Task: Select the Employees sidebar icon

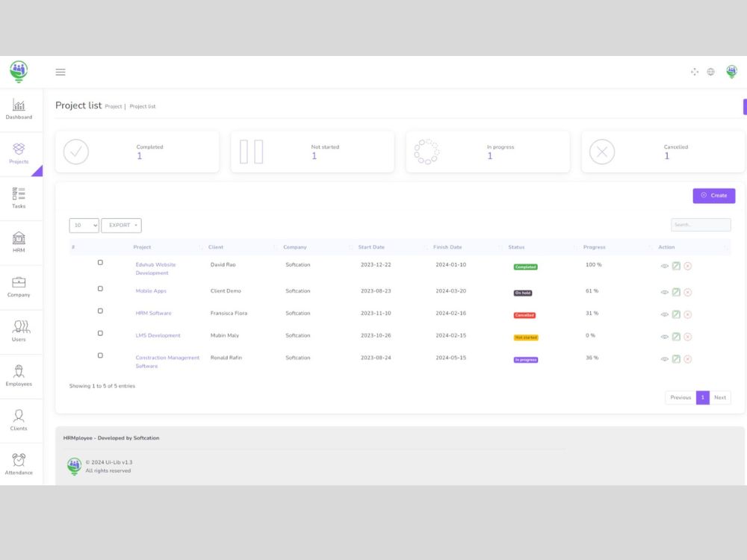Action: click(x=18, y=374)
